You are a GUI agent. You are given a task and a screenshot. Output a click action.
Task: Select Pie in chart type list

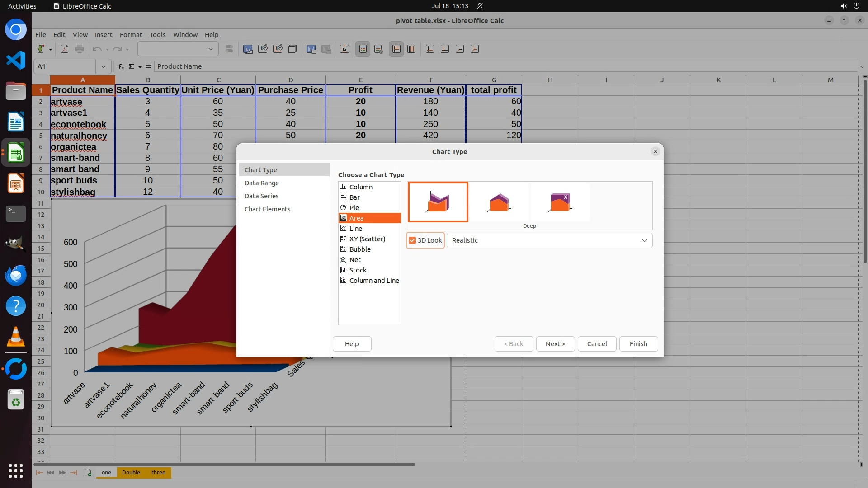pos(354,208)
